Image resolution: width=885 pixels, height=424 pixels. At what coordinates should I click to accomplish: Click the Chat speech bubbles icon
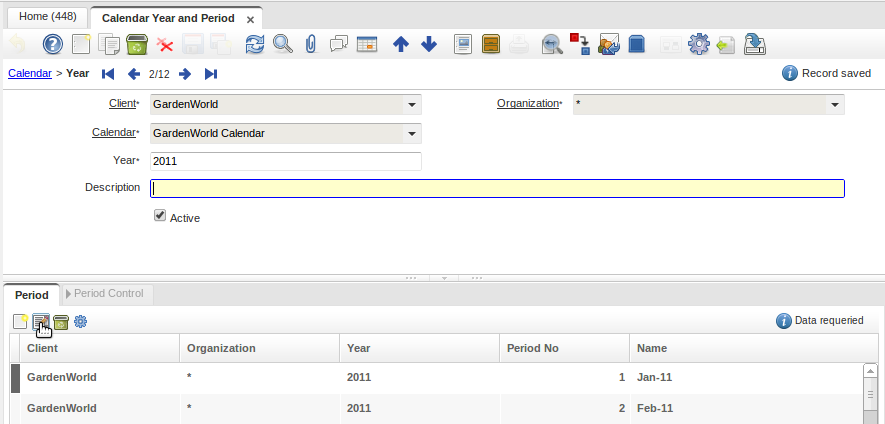(339, 44)
